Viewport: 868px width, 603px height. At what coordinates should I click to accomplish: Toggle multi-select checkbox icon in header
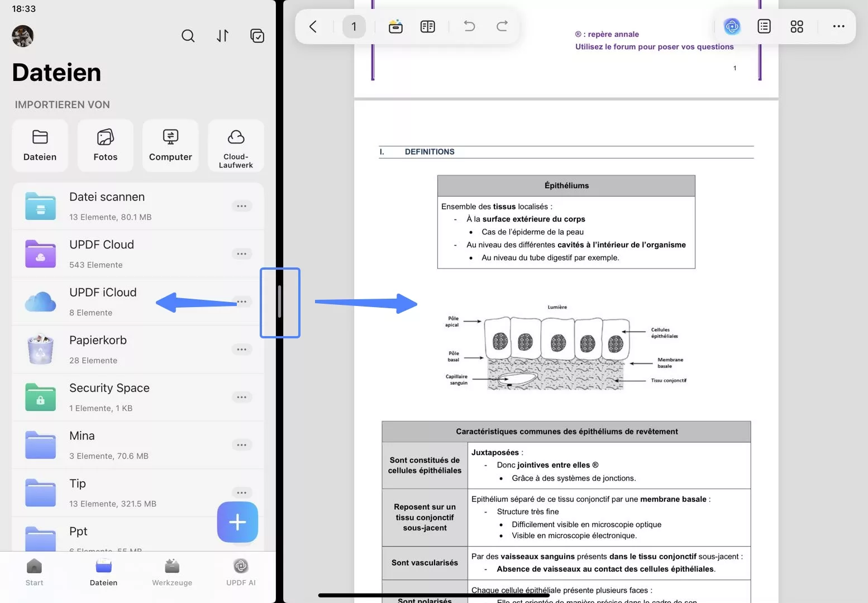coord(257,36)
